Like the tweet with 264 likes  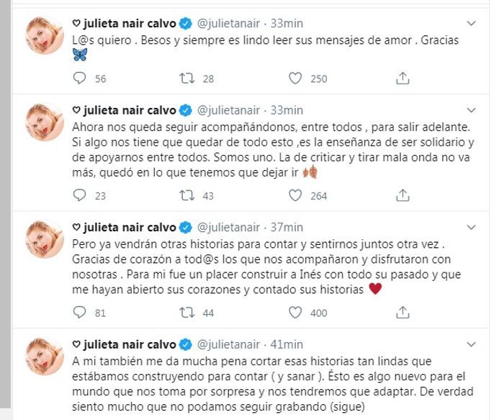point(294,195)
